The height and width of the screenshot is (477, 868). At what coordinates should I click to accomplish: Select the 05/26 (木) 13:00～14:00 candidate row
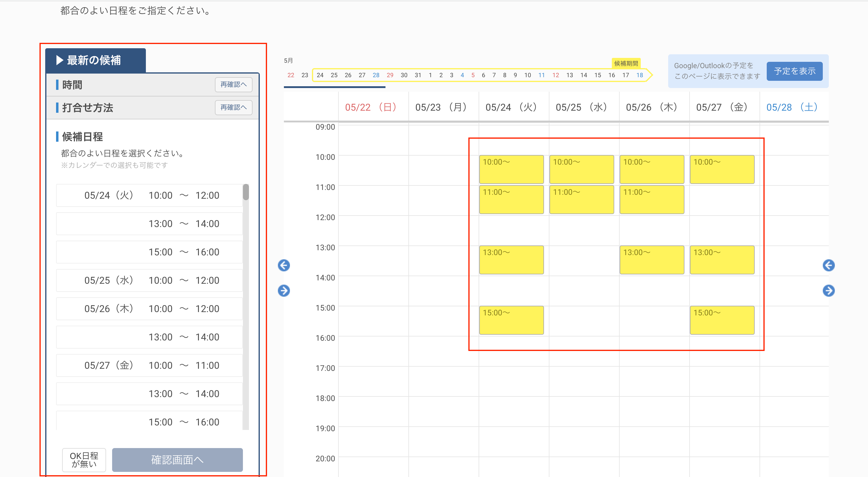click(x=149, y=337)
